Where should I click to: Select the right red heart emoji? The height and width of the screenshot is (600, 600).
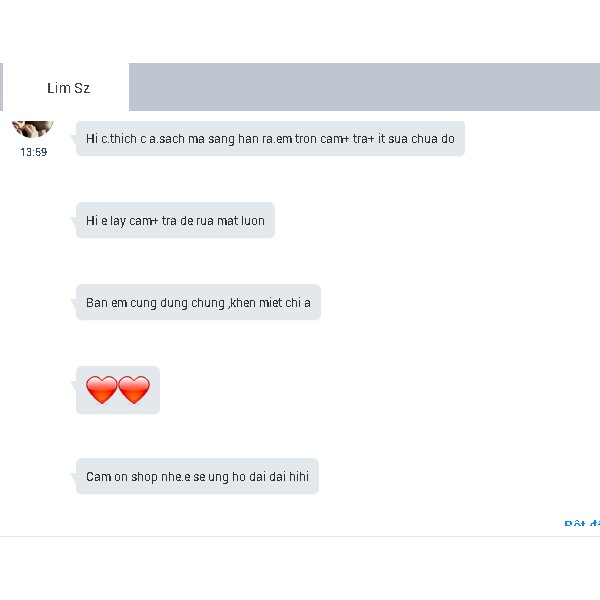click(134, 390)
